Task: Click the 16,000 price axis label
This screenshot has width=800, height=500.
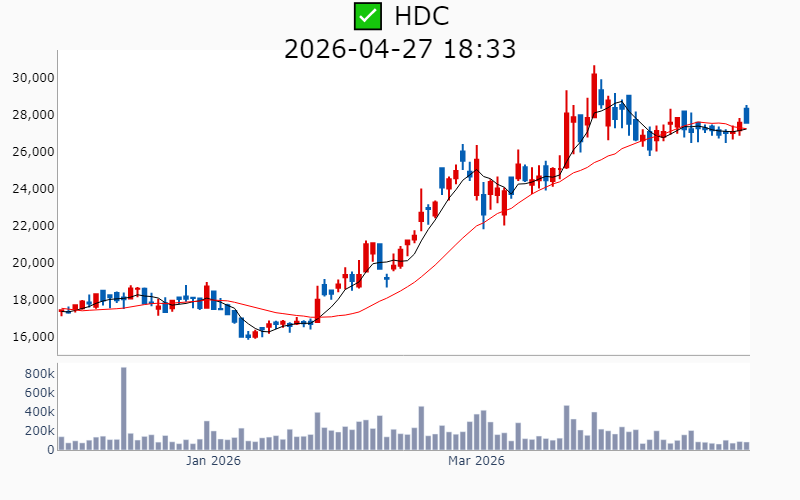Action: click(x=33, y=337)
